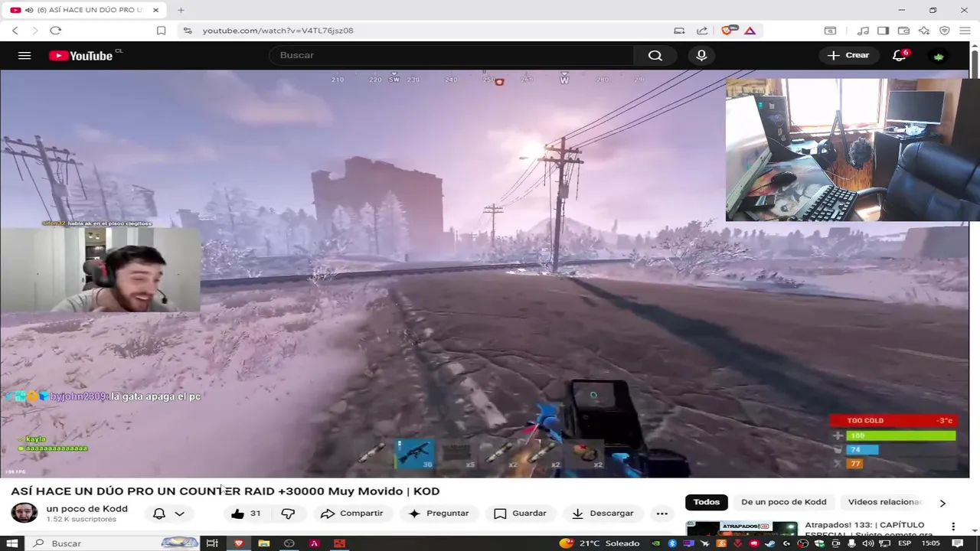The image size is (980, 551).
Task: Reload the page in Brave
Action: (55, 31)
